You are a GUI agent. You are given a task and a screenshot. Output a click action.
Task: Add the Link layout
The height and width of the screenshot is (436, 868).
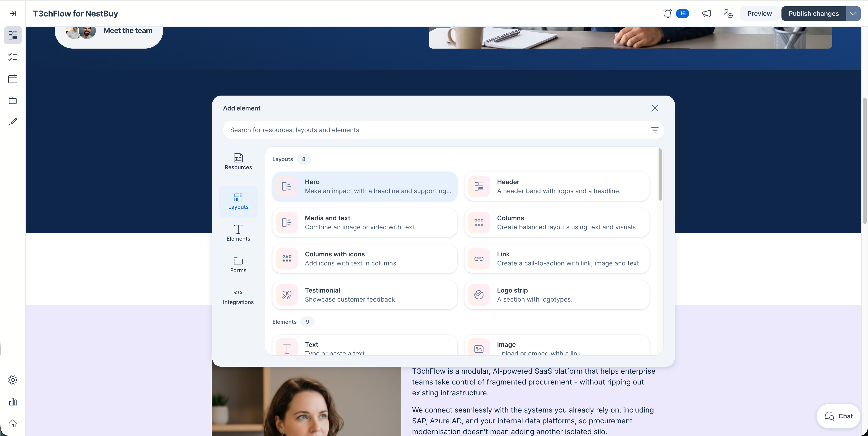557,258
